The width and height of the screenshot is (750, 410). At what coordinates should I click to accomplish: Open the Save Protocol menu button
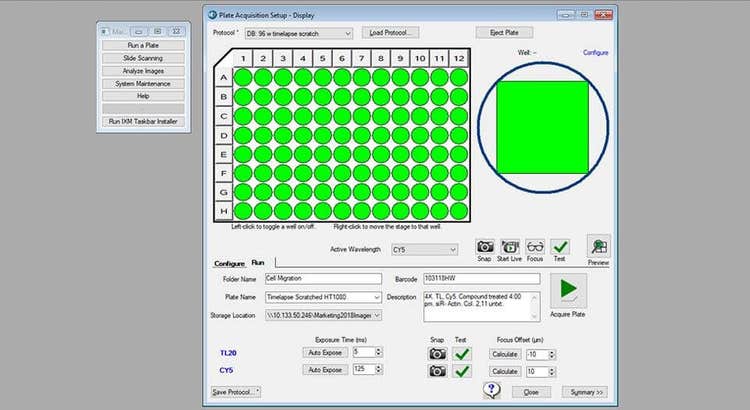(x=236, y=392)
